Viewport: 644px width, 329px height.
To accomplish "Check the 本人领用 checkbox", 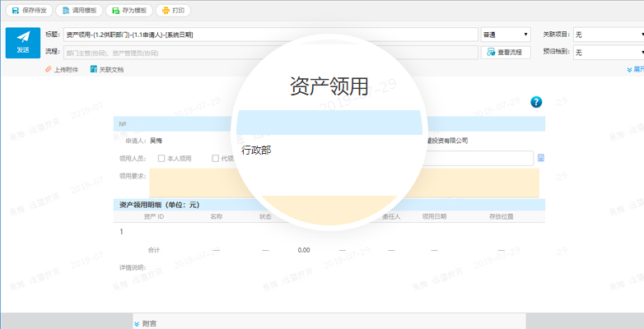I will [161, 159].
